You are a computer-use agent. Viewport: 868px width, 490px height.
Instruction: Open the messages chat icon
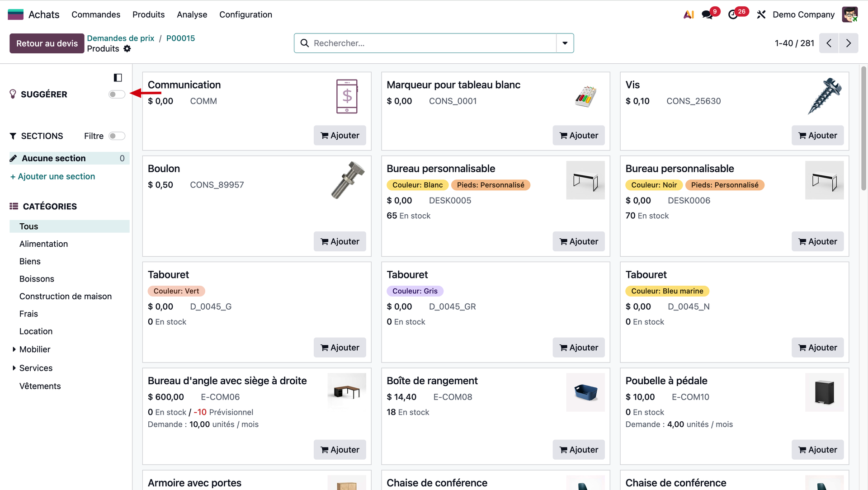707,14
